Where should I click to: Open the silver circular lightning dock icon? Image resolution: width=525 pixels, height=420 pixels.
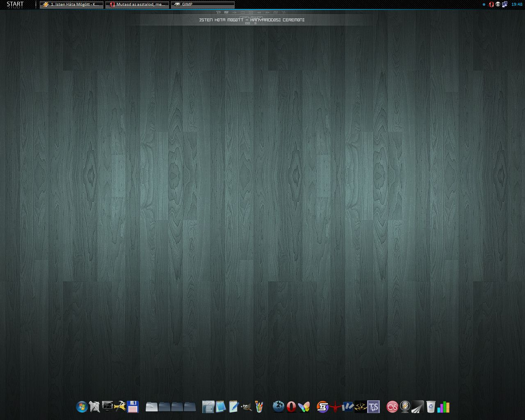click(405, 406)
